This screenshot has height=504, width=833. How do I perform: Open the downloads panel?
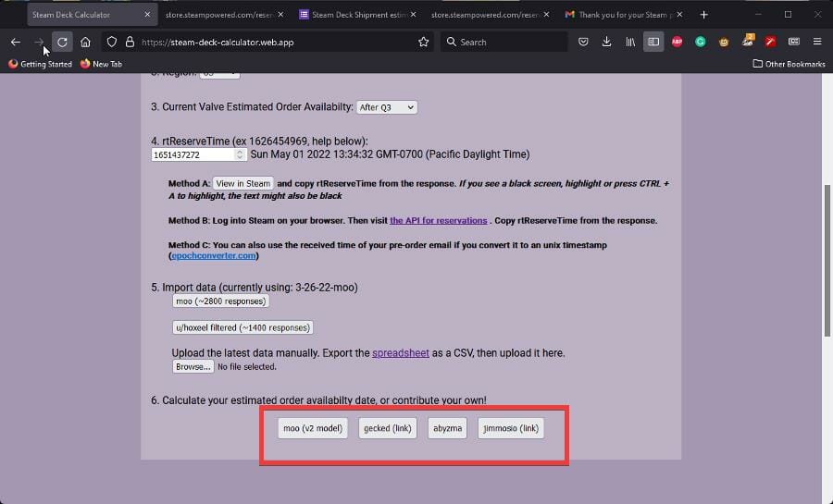606,42
